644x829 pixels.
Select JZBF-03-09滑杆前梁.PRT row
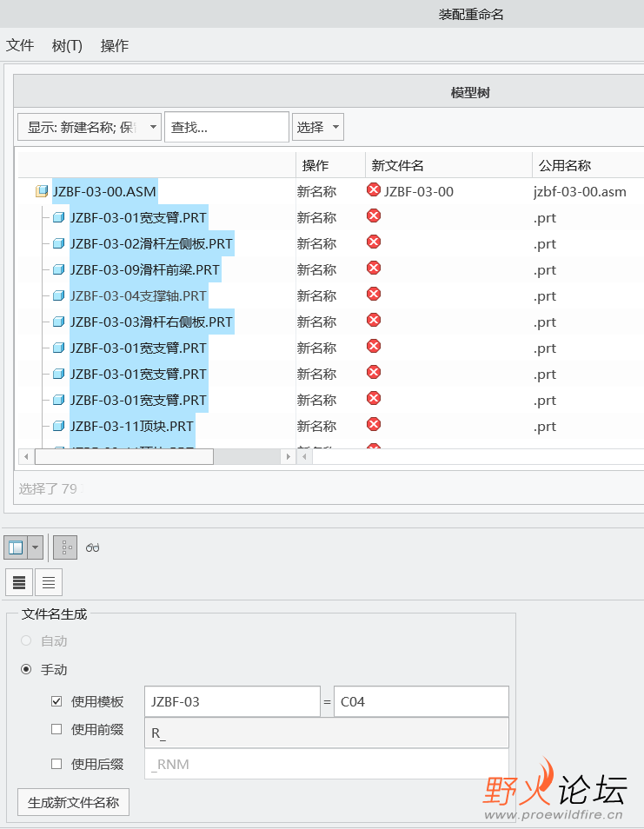pos(145,269)
